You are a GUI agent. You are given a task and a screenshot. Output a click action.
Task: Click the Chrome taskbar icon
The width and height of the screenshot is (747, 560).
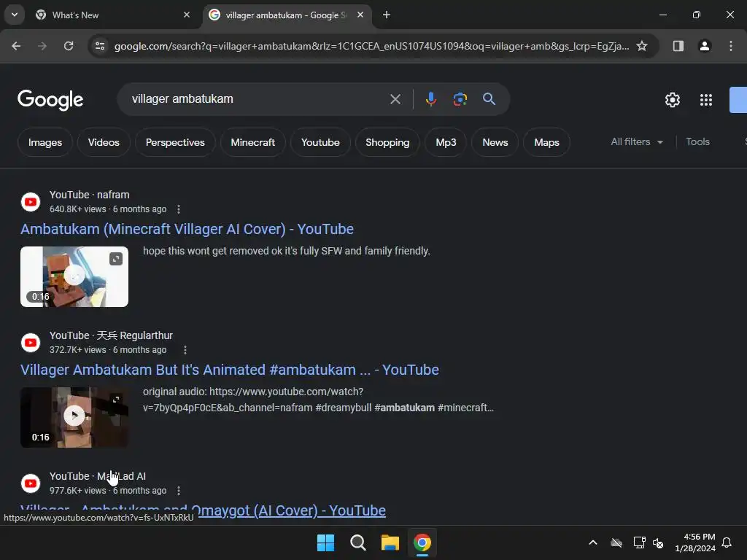pyautogui.click(x=422, y=542)
